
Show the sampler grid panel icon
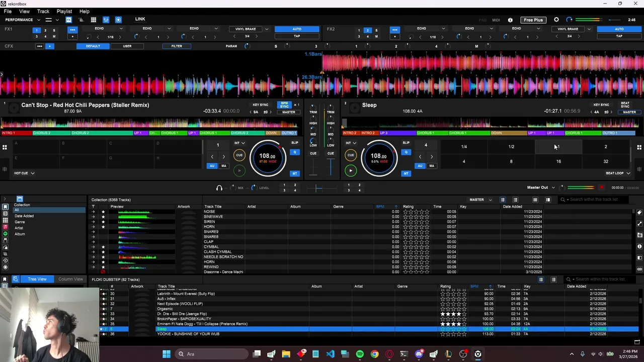pos(93,20)
